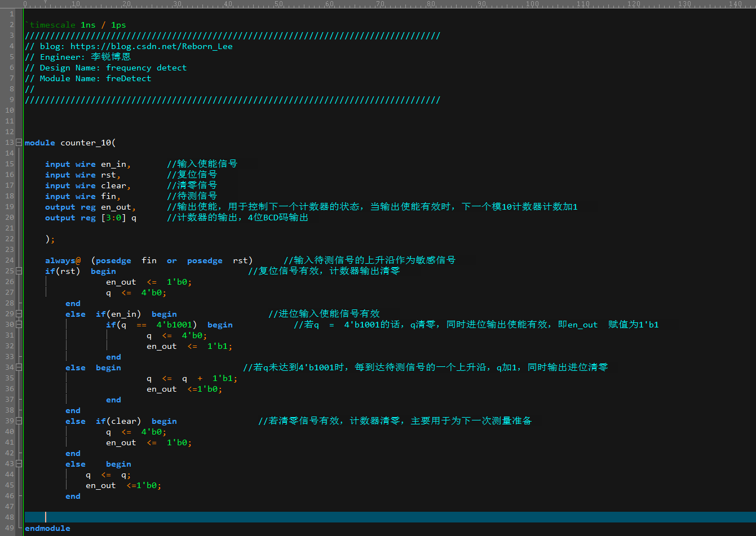756x536 pixels.
Task: Click the comment //复位信号
Action: (192, 175)
